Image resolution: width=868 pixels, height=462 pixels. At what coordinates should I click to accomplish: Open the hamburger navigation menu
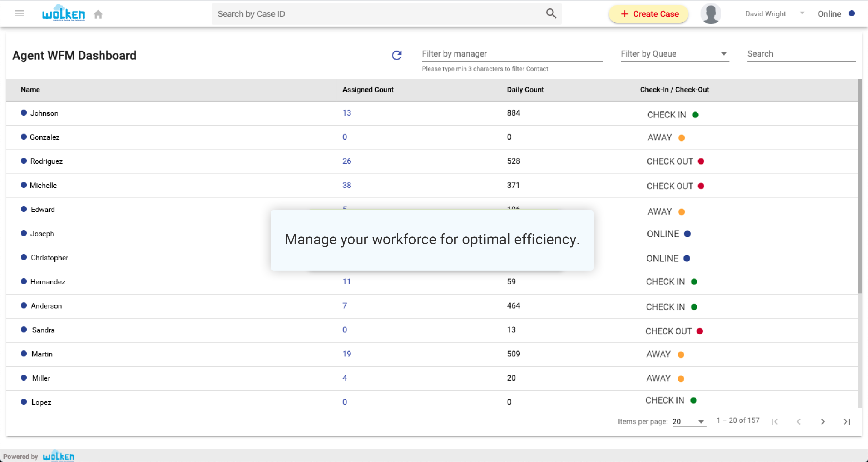coord(20,14)
